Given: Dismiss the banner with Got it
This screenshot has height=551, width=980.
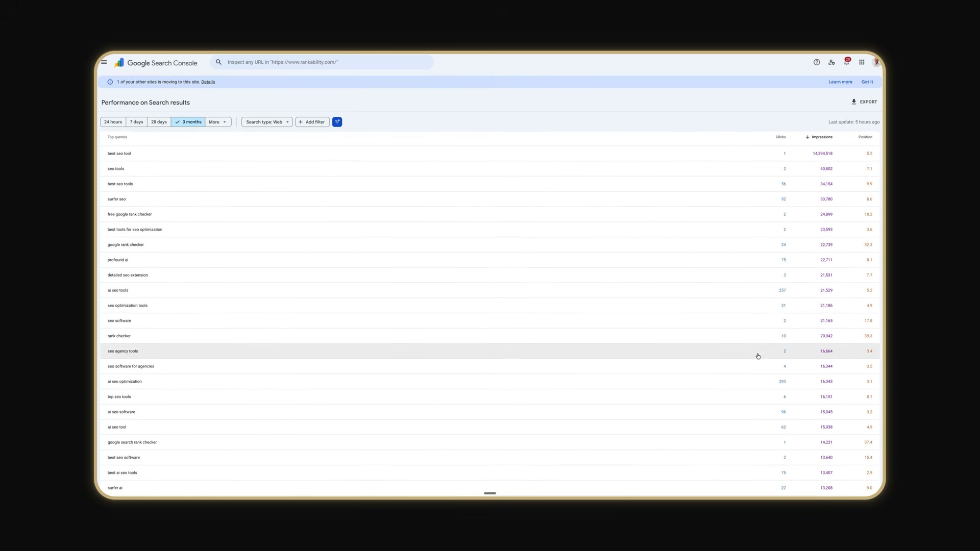Looking at the screenshot, I should click(x=867, y=82).
